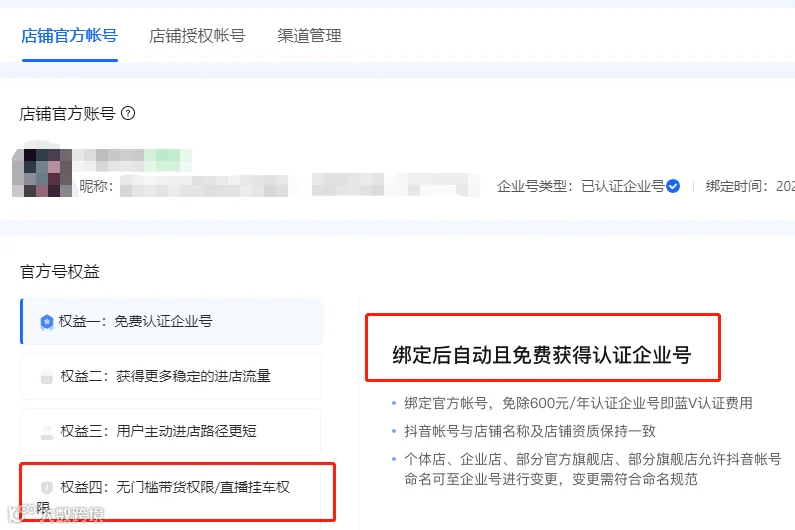Click the blurred account avatar thumbnail
This screenshot has height=530, width=795.
click(42, 173)
